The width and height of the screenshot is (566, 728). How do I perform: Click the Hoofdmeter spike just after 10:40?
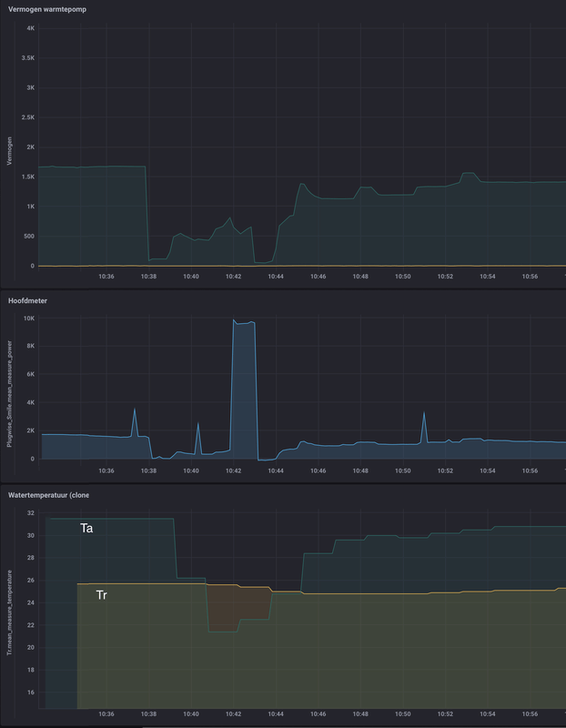tap(197, 423)
